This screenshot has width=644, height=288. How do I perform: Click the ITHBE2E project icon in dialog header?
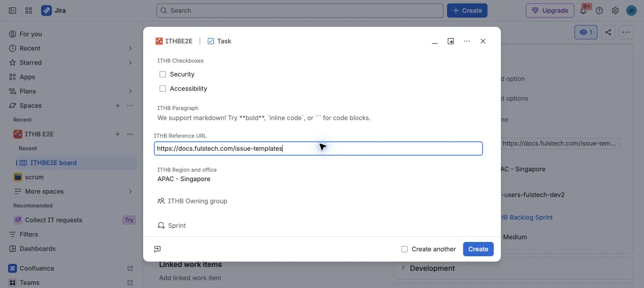tap(159, 41)
